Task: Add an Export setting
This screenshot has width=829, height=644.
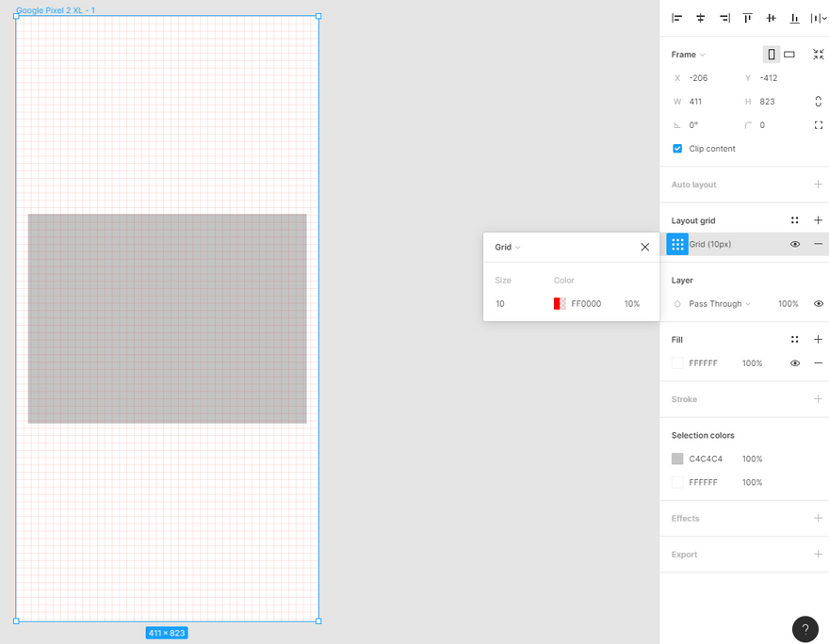Action: [818, 555]
